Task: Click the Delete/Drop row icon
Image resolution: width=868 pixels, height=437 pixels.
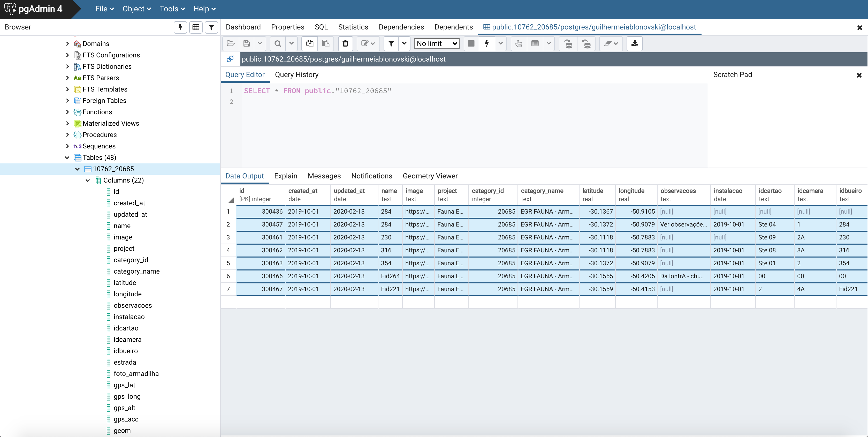Action: pyautogui.click(x=345, y=43)
